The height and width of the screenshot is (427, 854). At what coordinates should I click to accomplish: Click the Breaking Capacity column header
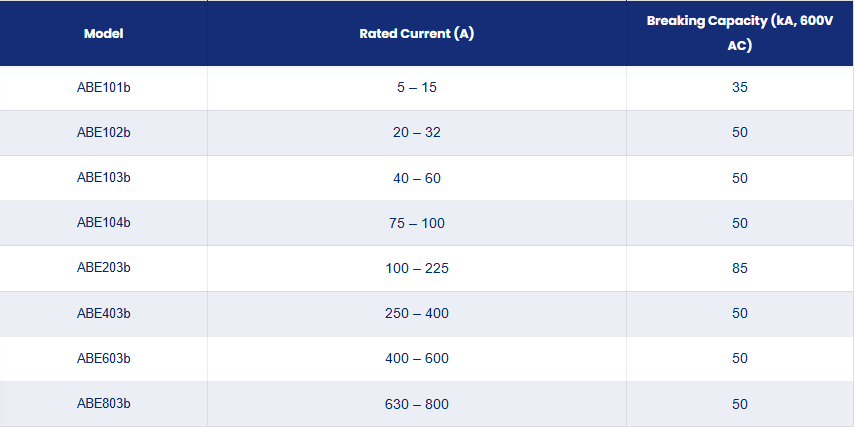pyautogui.click(x=740, y=33)
